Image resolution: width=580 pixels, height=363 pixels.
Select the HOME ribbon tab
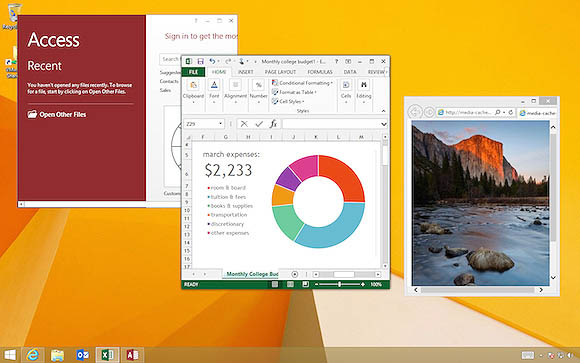point(219,72)
